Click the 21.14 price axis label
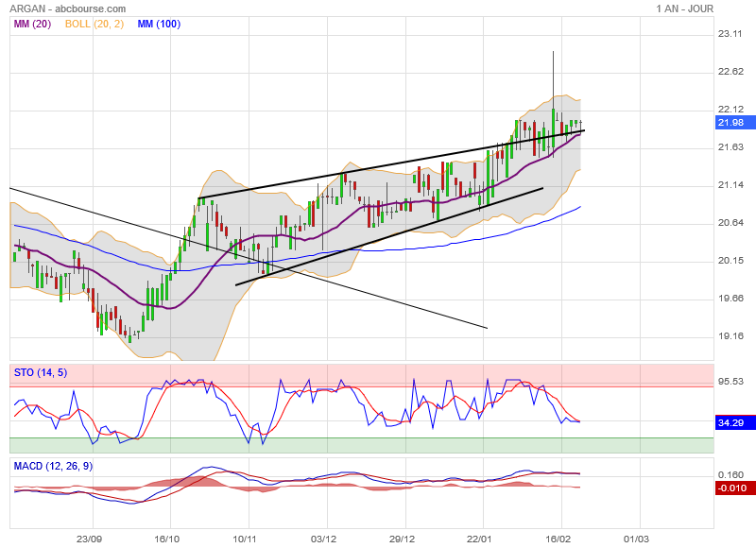Viewport: 756px width, 548px height. (x=730, y=185)
